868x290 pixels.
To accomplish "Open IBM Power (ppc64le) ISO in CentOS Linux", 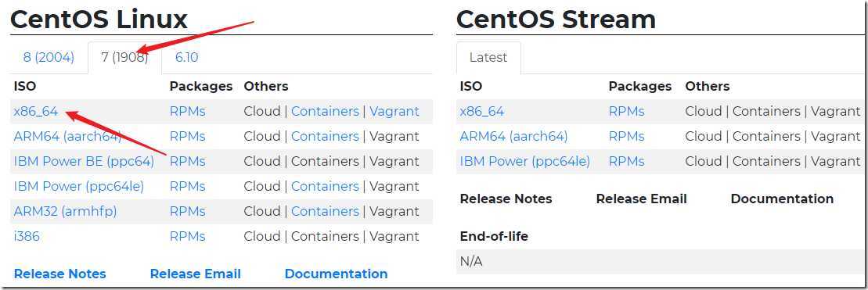I will tap(78, 187).
